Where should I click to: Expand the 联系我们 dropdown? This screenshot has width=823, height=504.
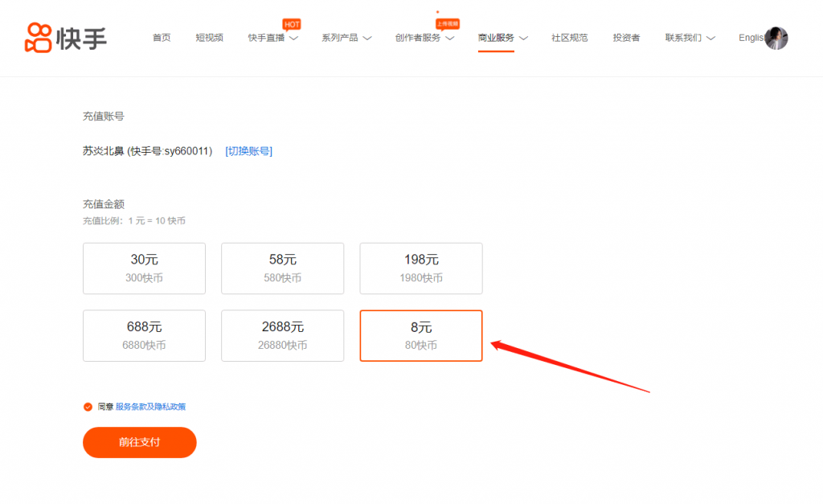click(684, 38)
